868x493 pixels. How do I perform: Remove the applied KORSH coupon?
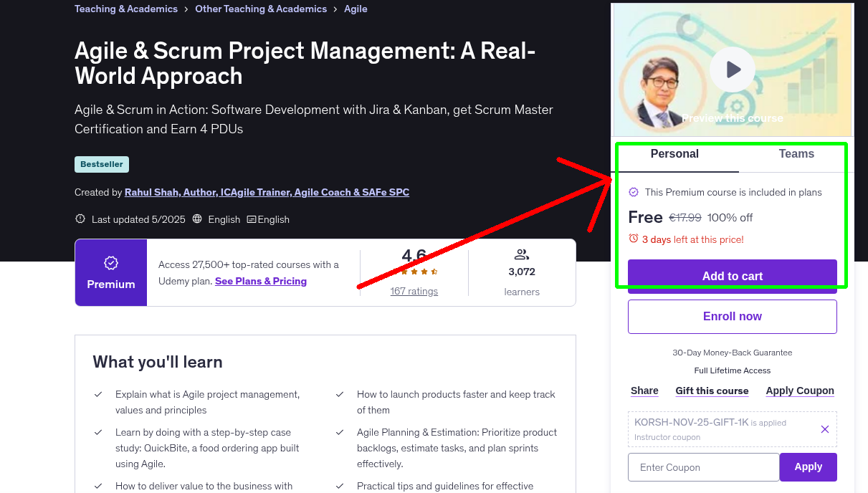pos(825,429)
